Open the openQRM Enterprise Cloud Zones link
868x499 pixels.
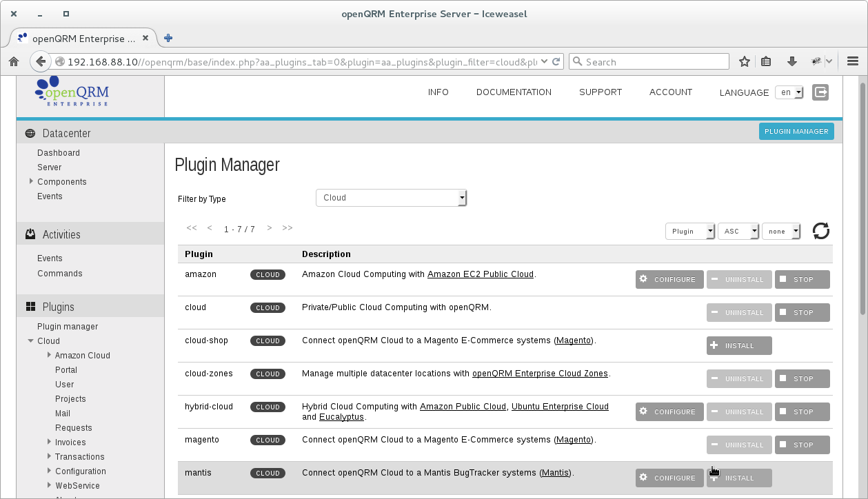pos(540,374)
